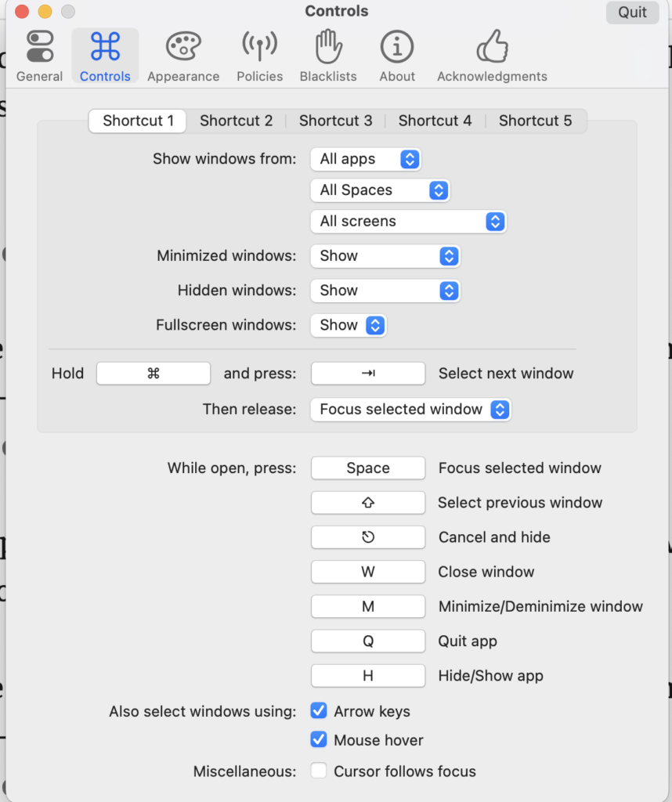
Task: Select the Controls command-key pane
Action: click(x=105, y=56)
